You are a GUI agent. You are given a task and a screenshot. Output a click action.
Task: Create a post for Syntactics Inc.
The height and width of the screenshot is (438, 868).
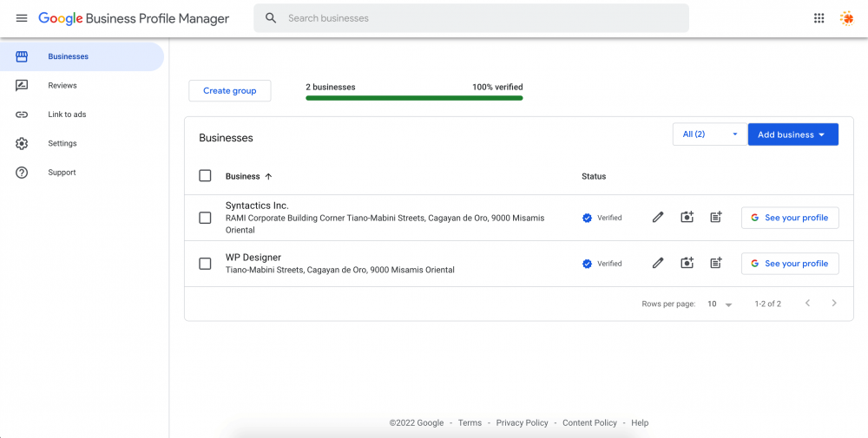point(716,218)
